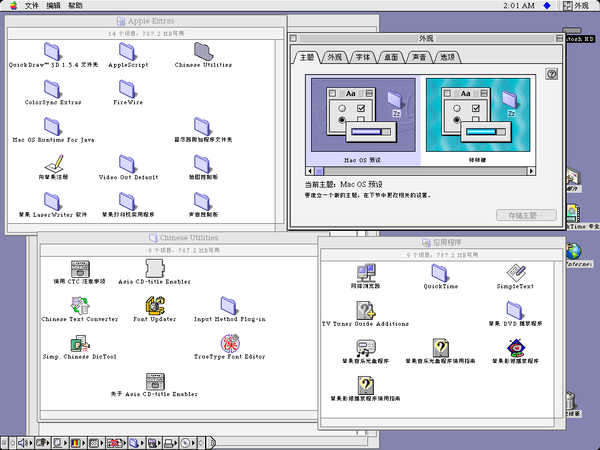Open the ColorSync Extras folder
The width and height of the screenshot is (600, 450).
(x=52, y=89)
